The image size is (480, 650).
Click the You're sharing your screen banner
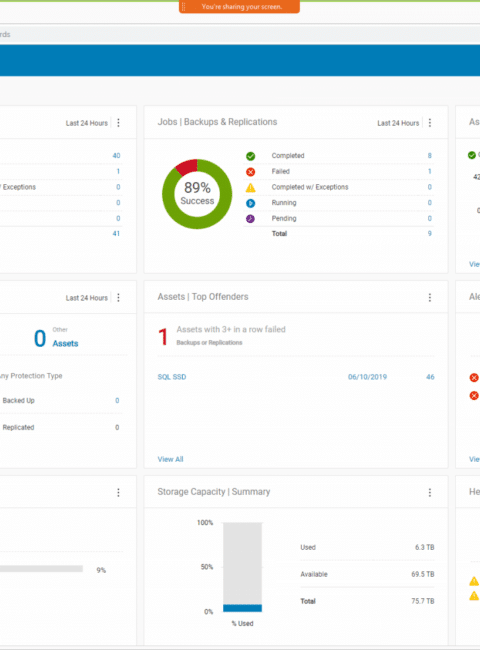(x=239, y=7)
